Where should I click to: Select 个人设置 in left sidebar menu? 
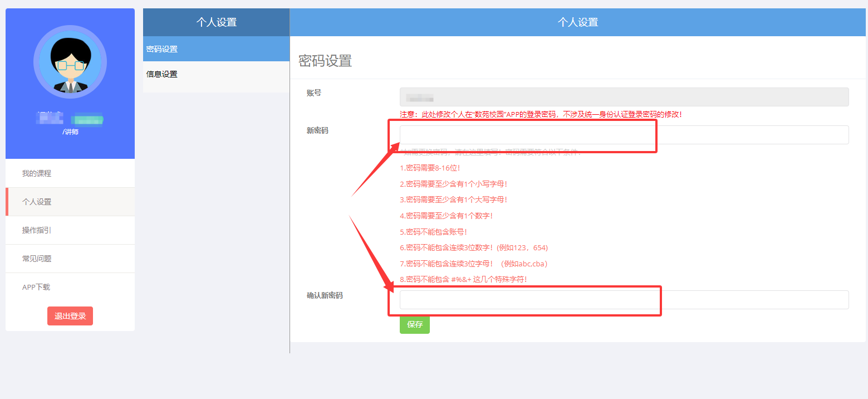tap(70, 202)
